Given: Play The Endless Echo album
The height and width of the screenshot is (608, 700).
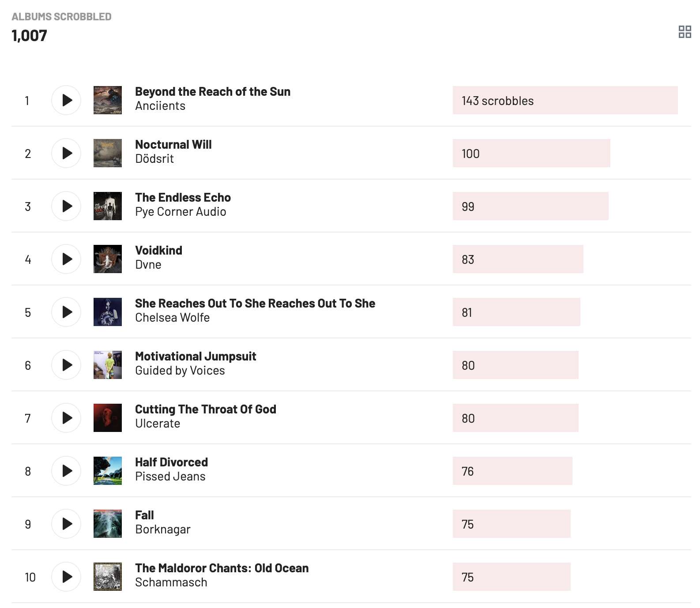Looking at the screenshot, I should (66, 206).
